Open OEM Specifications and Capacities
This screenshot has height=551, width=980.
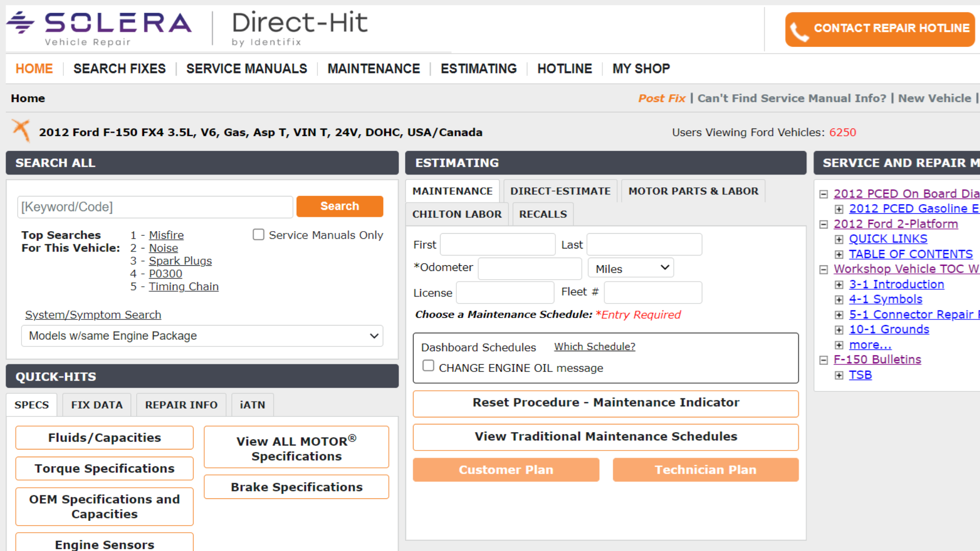pyautogui.click(x=105, y=507)
